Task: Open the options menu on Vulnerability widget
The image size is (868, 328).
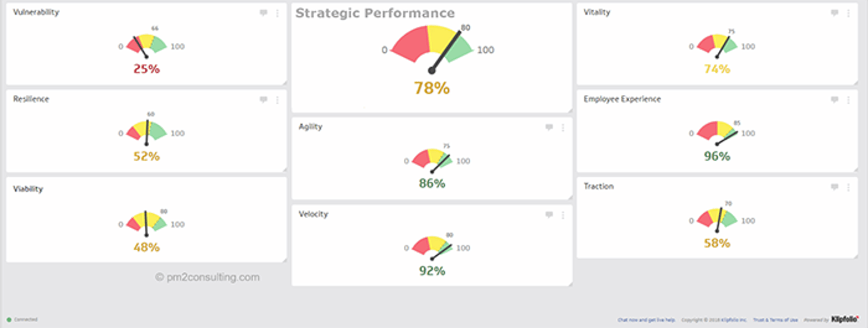Action: click(277, 14)
